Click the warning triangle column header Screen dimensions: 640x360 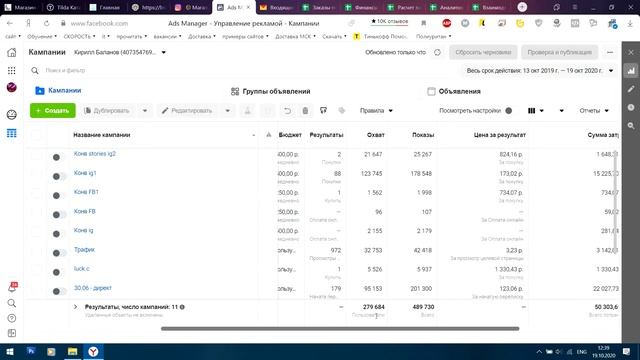coord(269,135)
